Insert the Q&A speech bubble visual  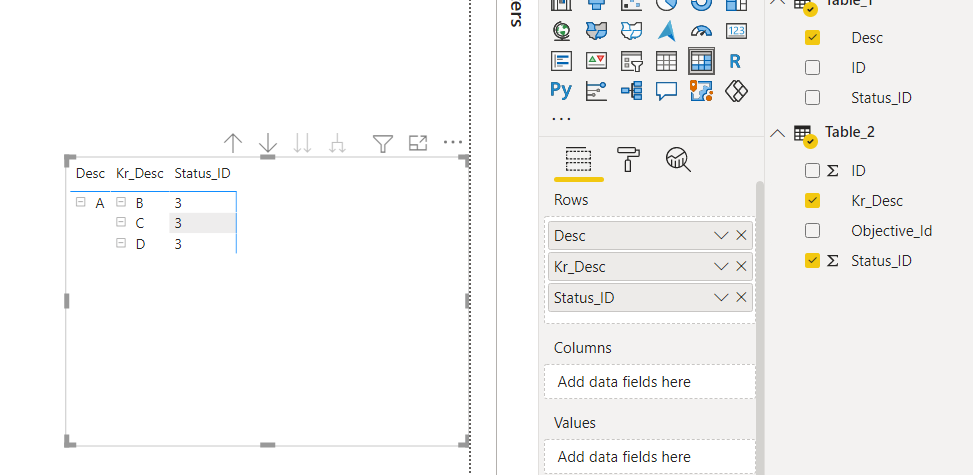[666, 91]
